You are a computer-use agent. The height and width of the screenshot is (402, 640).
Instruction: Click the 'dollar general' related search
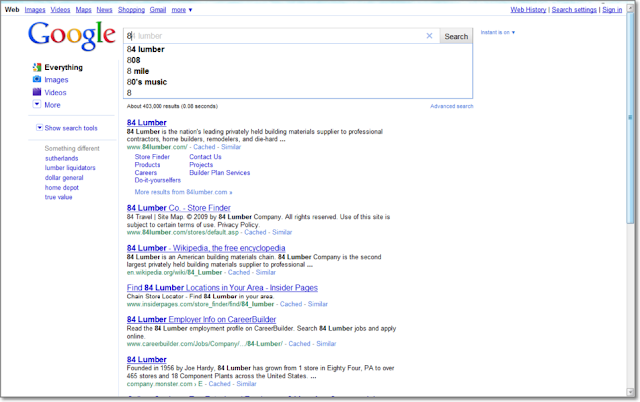pos(64,178)
